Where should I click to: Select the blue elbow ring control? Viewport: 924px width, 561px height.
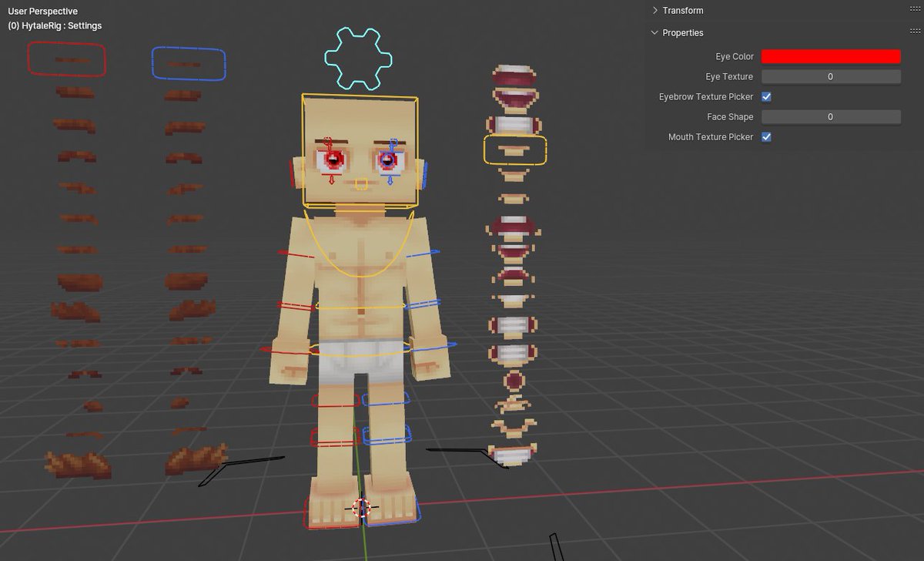click(423, 306)
